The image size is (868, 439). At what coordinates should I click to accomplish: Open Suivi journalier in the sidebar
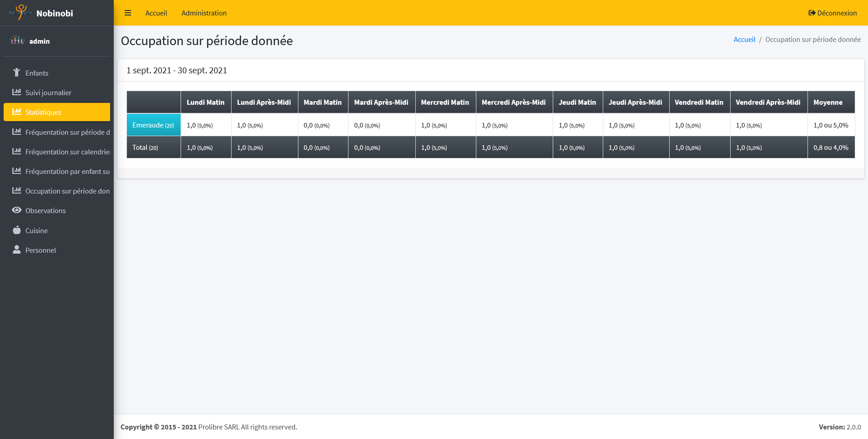(57, 92)
